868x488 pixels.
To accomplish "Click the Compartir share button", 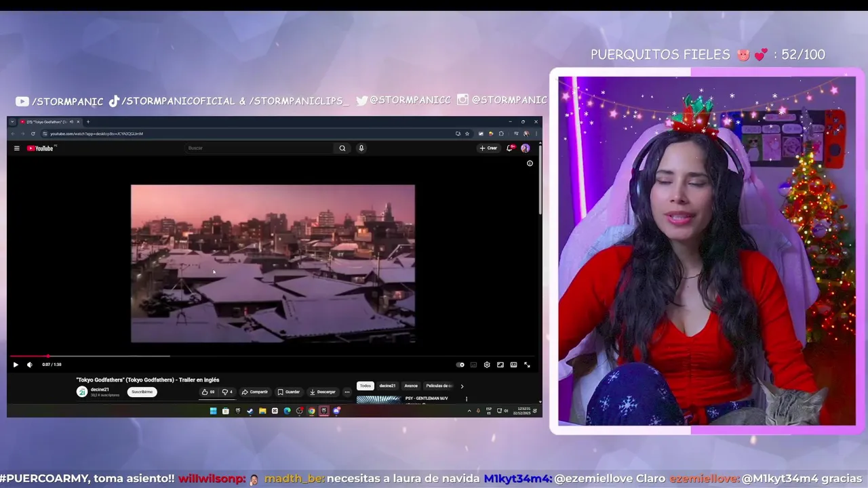I will (x=255, y=392).
